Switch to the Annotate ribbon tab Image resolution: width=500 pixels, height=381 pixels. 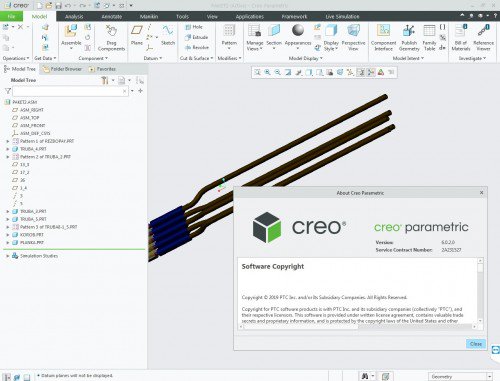[112, 16]
